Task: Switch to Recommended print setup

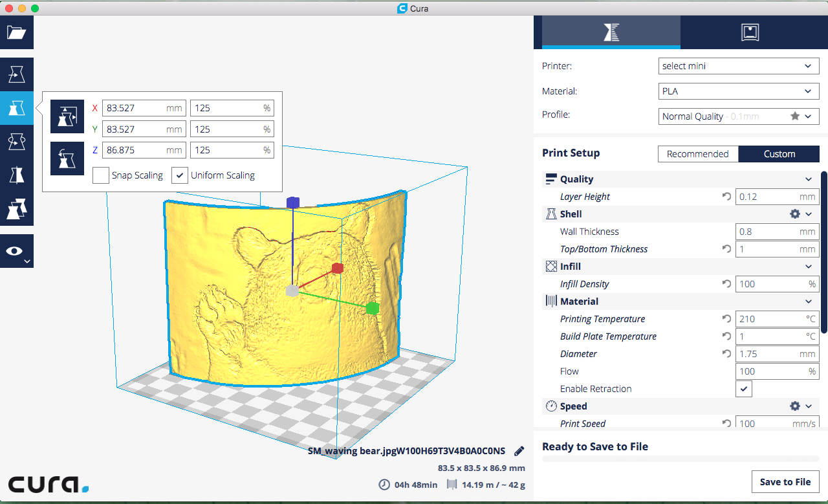Action: click(698, 154)
